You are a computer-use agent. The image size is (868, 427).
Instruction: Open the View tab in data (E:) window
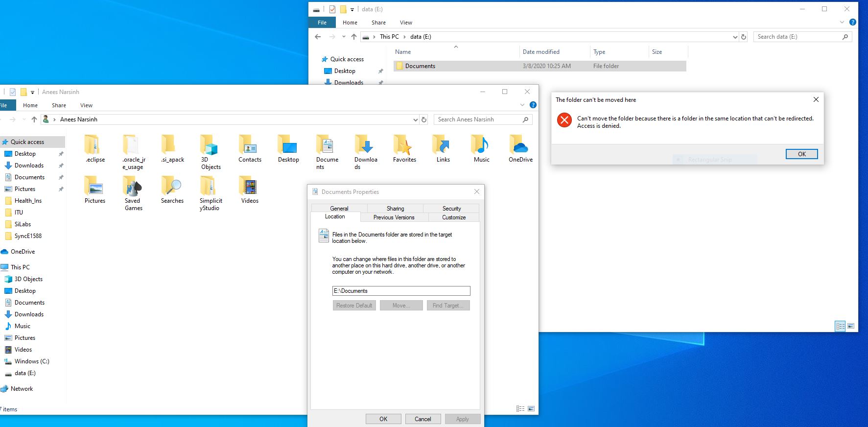pos(406,23)
